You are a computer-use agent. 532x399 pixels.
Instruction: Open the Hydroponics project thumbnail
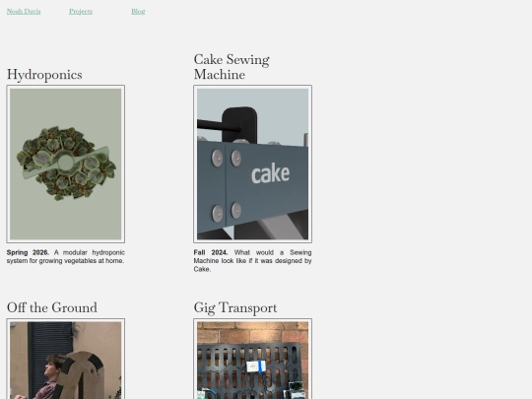[65, 165]
